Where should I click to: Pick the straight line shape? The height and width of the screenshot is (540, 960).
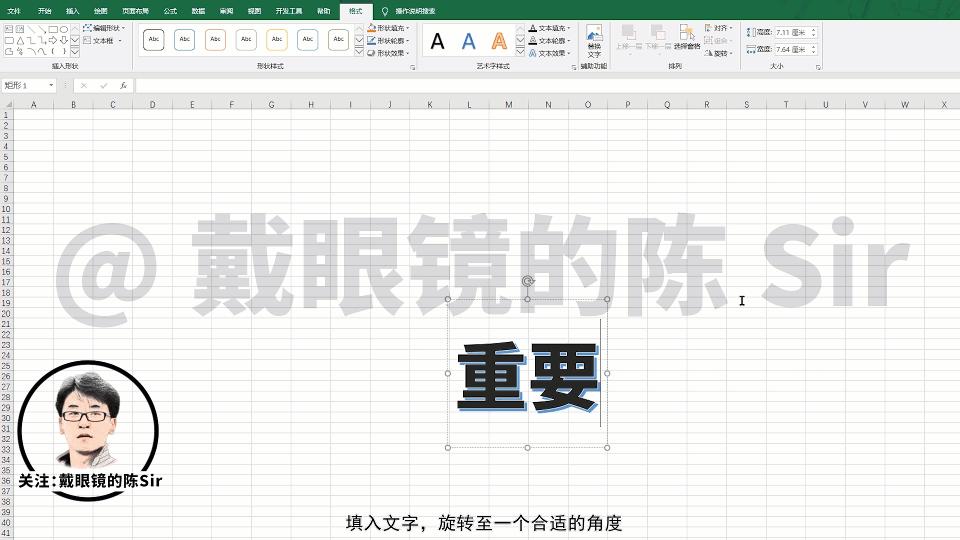click(x=31, y=29)
